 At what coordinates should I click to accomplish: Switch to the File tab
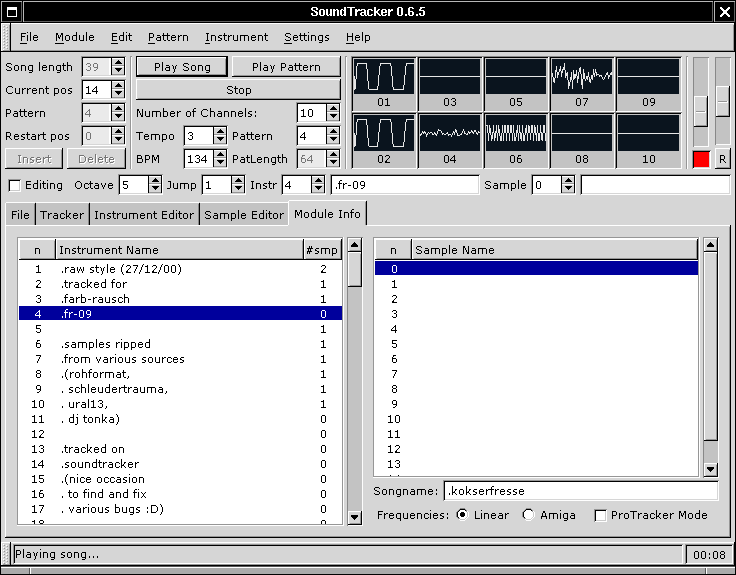click(x=20, y=215)
